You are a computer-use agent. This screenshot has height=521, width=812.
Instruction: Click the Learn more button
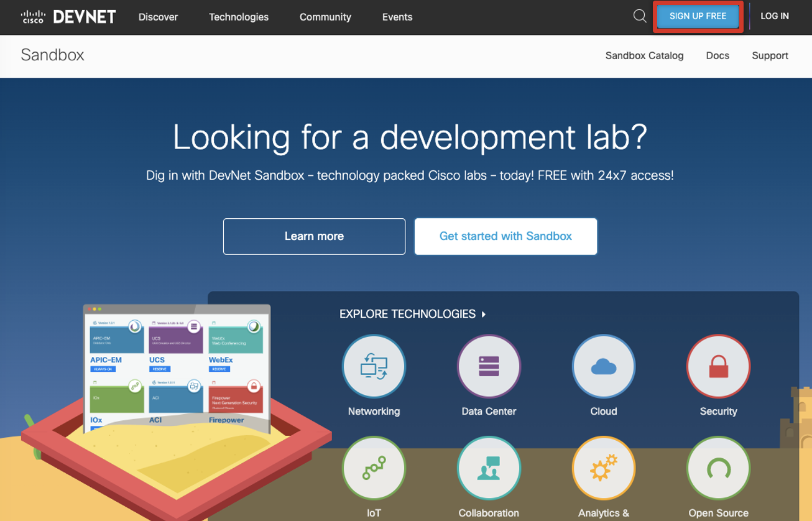[313, 236]
